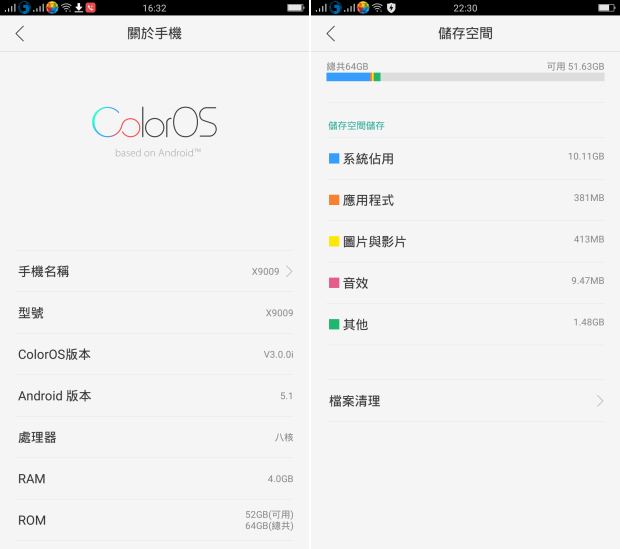The image size is (620, 549).
Task: Tap the RAM row
Action: (154, 479)
